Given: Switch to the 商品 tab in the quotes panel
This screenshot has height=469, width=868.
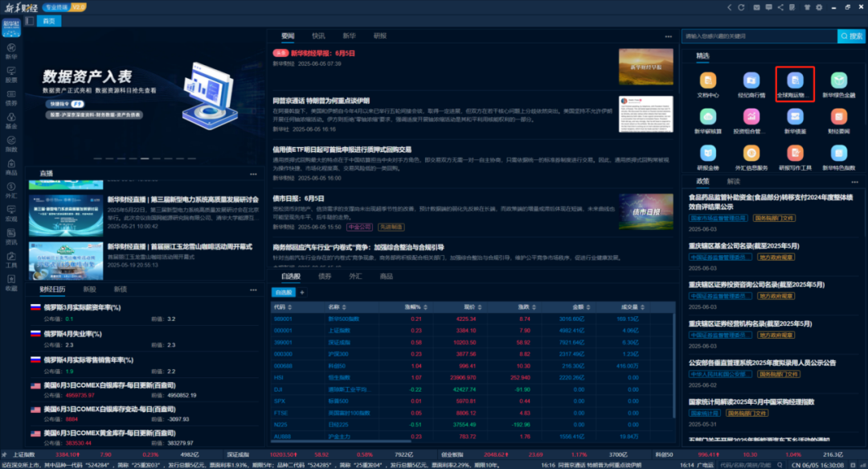Looking at the screenshot, I should pos(388,275).
